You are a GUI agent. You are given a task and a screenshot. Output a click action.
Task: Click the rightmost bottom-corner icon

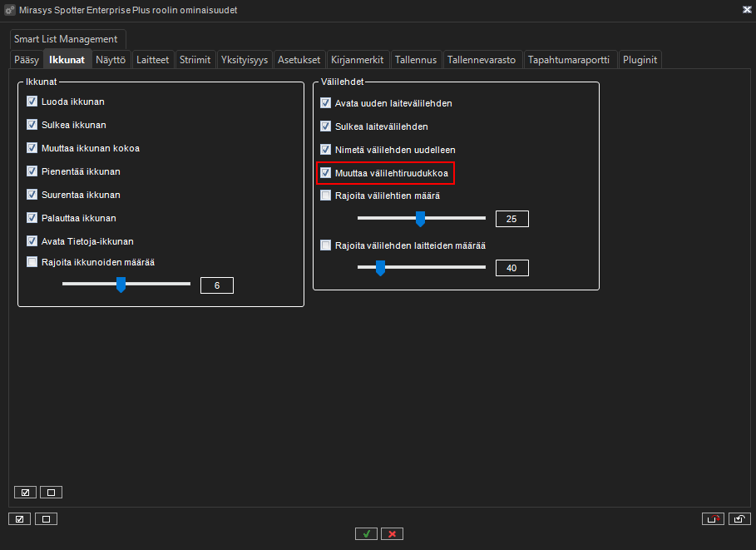pyautogui.click(x=739, y=519)
